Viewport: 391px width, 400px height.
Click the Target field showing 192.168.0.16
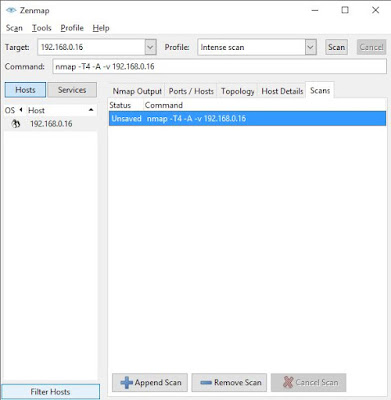(x=92, y=47)
